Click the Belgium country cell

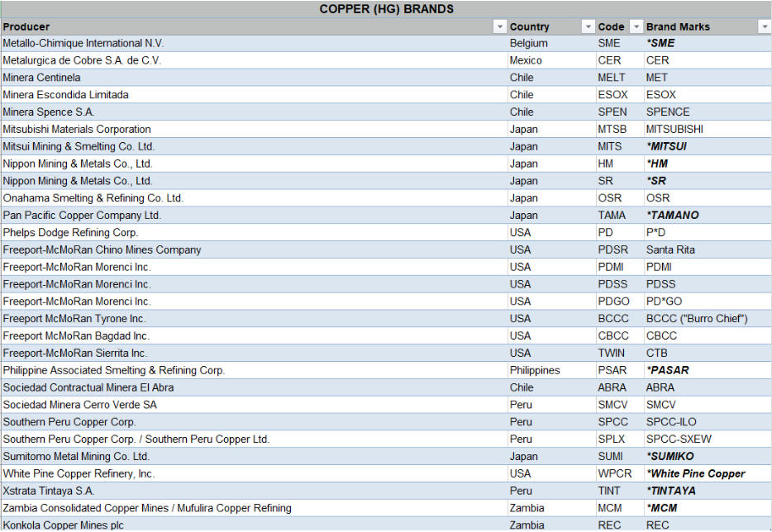coord(551,43)
